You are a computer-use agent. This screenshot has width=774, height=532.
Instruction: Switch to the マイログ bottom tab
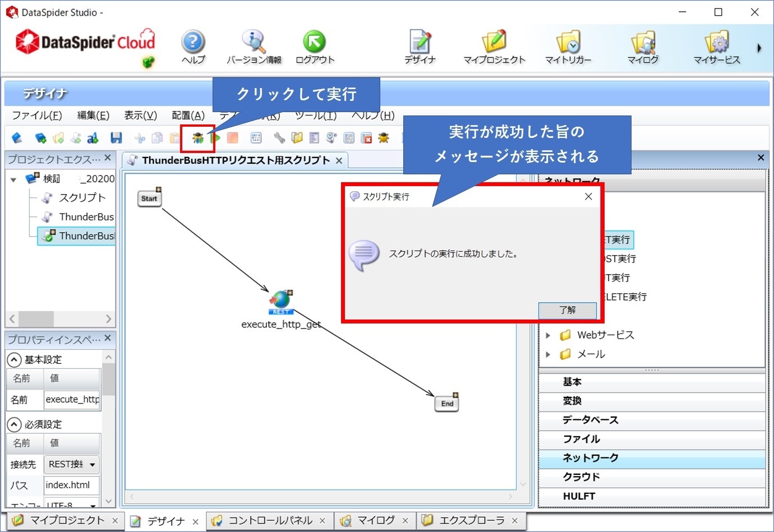(375, 520)
